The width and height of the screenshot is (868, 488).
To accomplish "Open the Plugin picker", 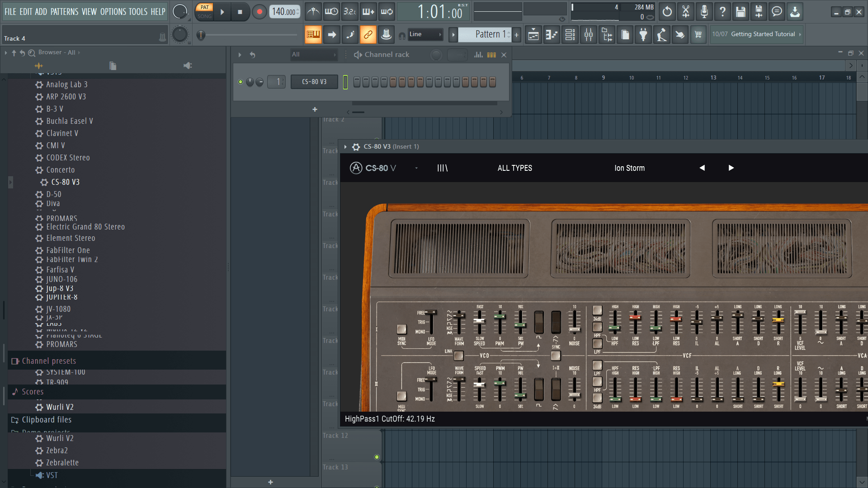I will coord(643,34).
